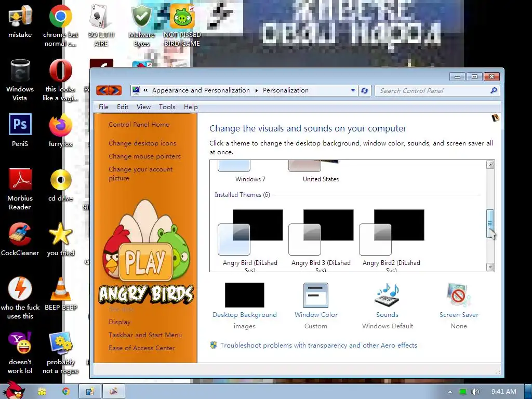The height and width of the screenshot is (399, 532).
Task: Open Chrome from the taskbar
Action: 66,392
